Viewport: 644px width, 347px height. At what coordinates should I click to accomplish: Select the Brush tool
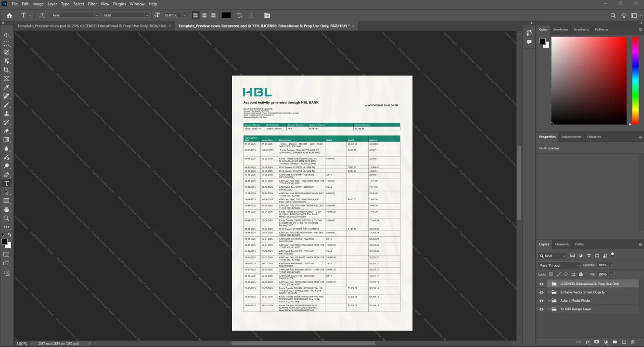7,105
